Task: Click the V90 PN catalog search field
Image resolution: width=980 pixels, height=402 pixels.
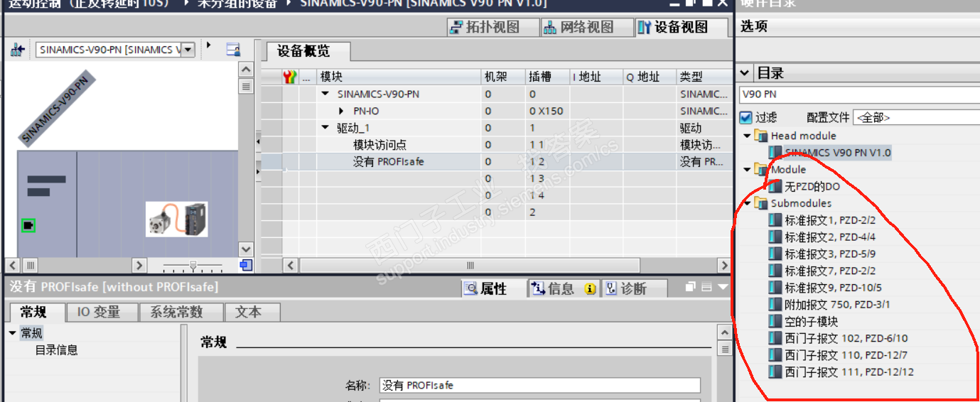Action: (x=859, y=94)
